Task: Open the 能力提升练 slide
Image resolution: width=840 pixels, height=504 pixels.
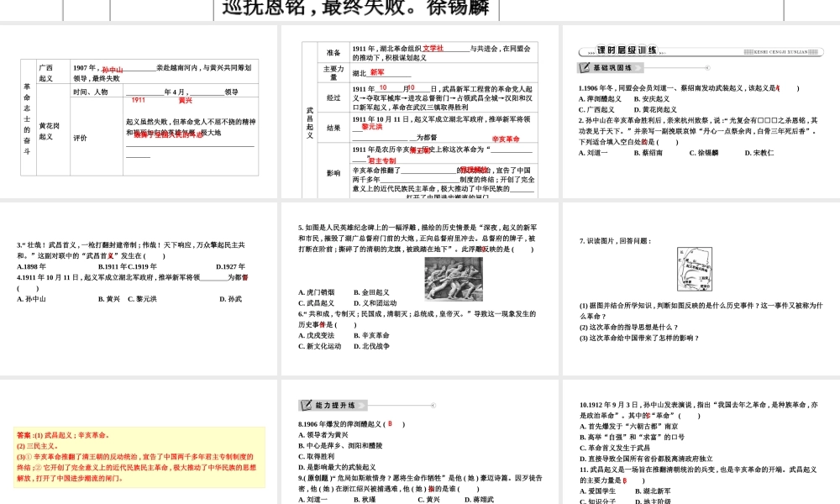Action: 419,442
